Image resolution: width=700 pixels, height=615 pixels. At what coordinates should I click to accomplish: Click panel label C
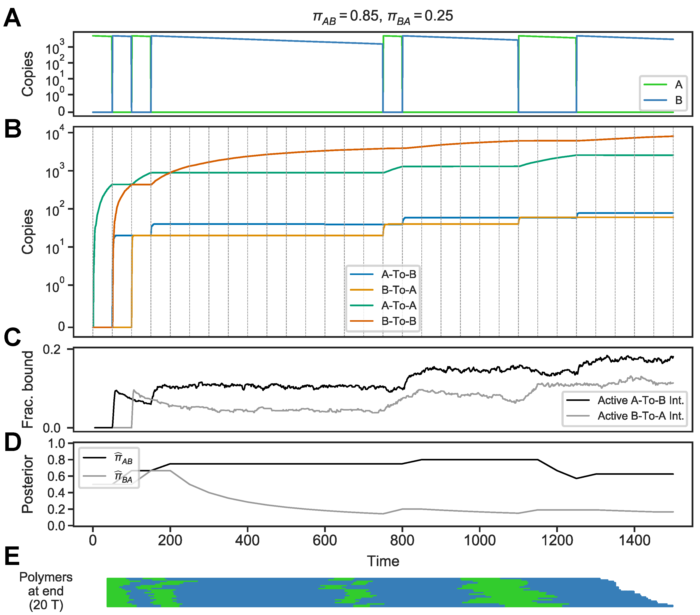[x=13, y=337]
